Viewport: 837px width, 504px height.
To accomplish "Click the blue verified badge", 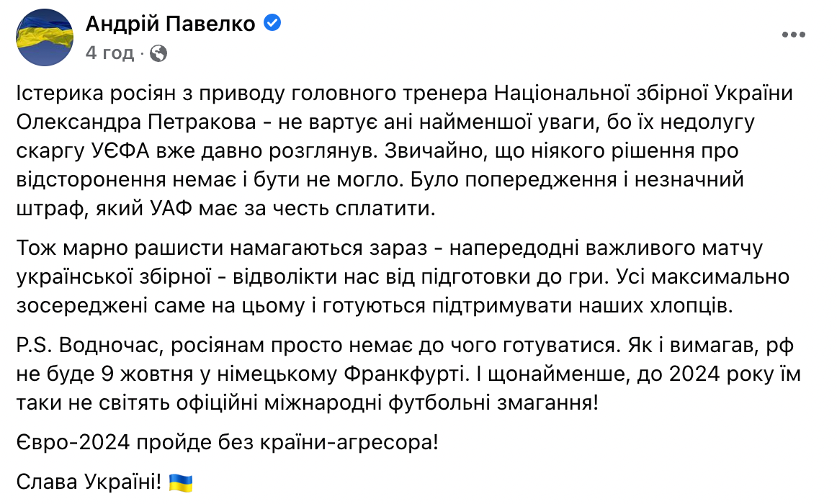I will (x=273, y=24).
